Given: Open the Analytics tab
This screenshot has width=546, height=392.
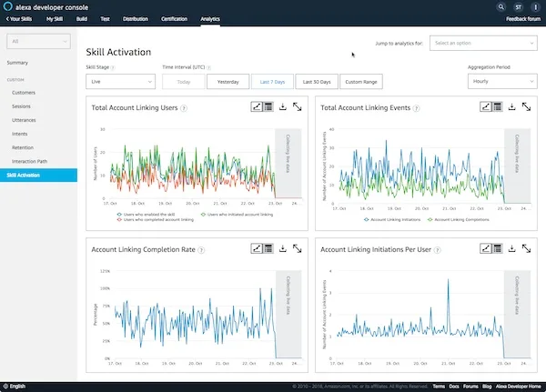Looking at the screenshot, I should pyautogui.click(x=210, y=19).
